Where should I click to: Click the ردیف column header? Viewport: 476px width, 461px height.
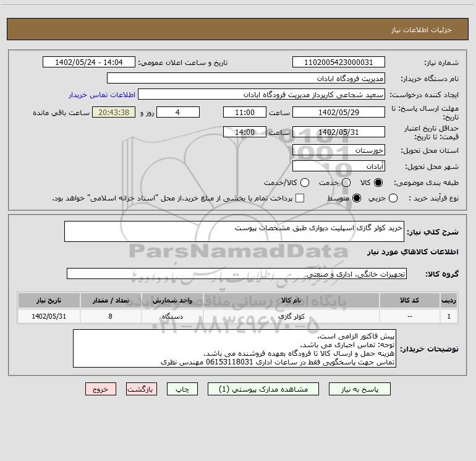click(449, 300)
